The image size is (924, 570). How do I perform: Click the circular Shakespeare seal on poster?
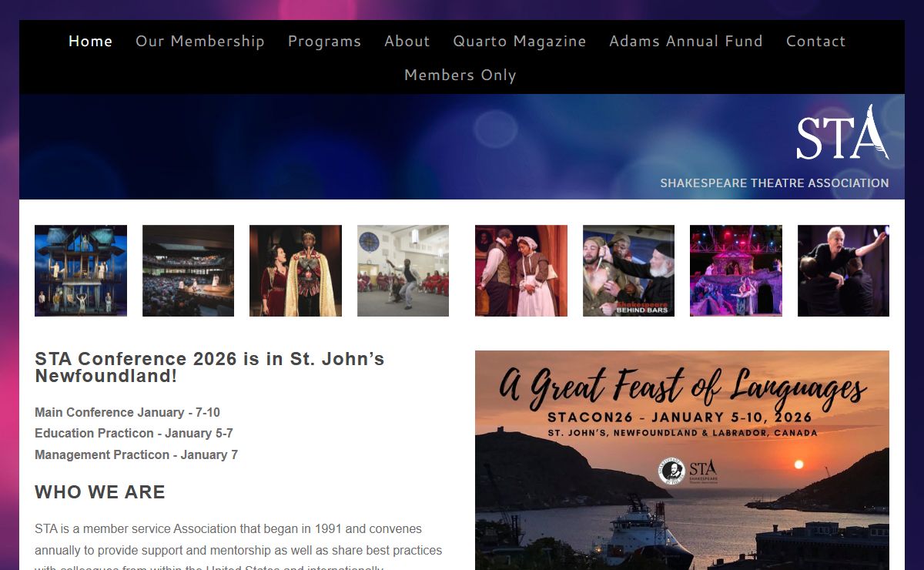(x=671, y=471)
